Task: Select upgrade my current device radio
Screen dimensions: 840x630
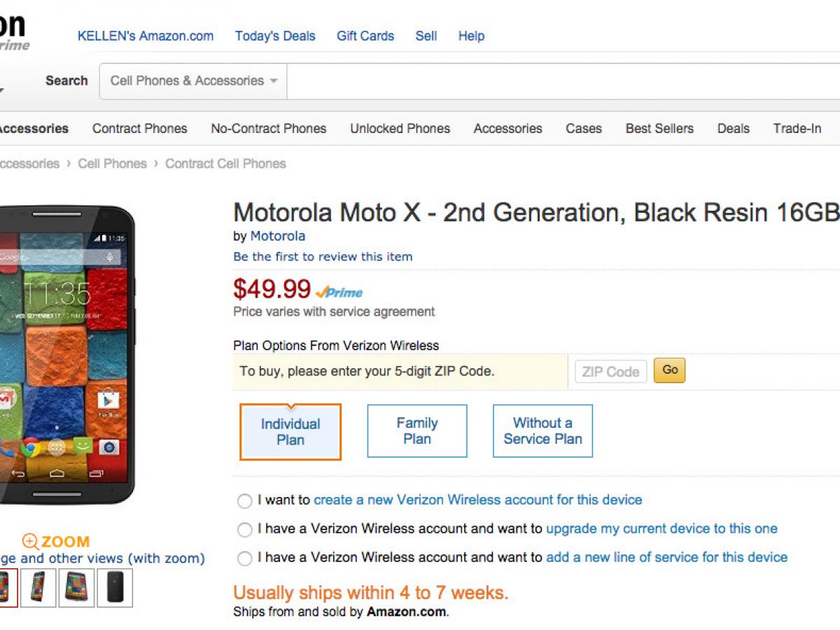Action: click(244, 530)
